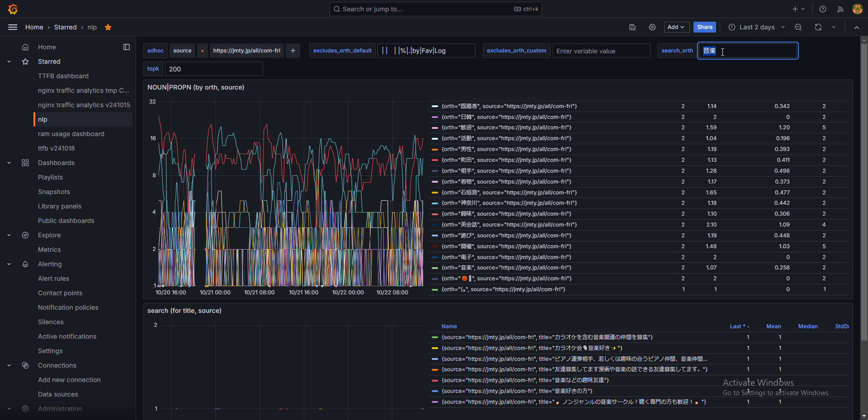868x420 pixels.
Task: Unstar the nlp dashboard
Action: (108, 27)
